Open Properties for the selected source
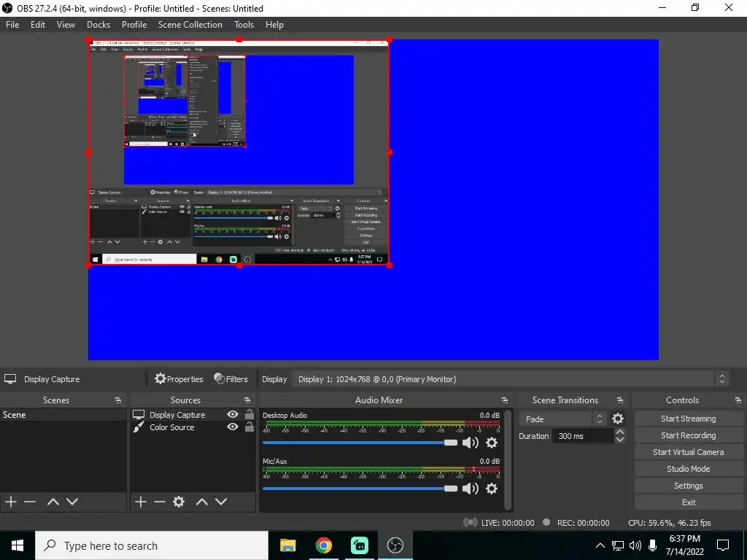The width and height of the screenshot is (747, 560). [179, 379]
